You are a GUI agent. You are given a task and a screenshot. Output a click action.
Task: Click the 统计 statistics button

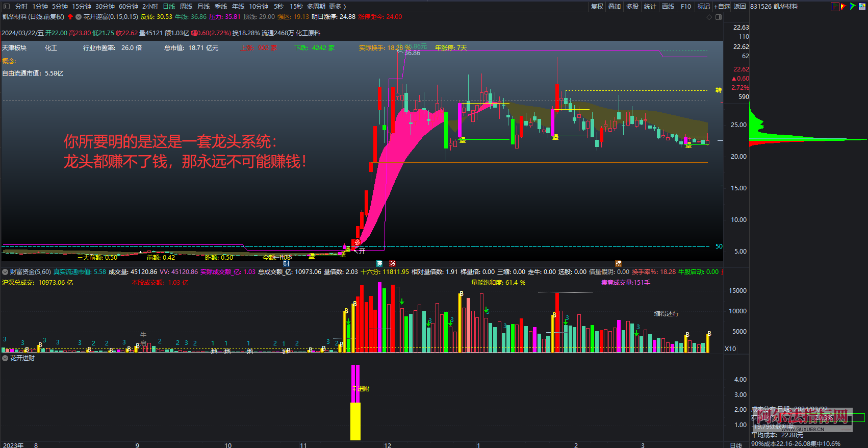click(650, 6)
